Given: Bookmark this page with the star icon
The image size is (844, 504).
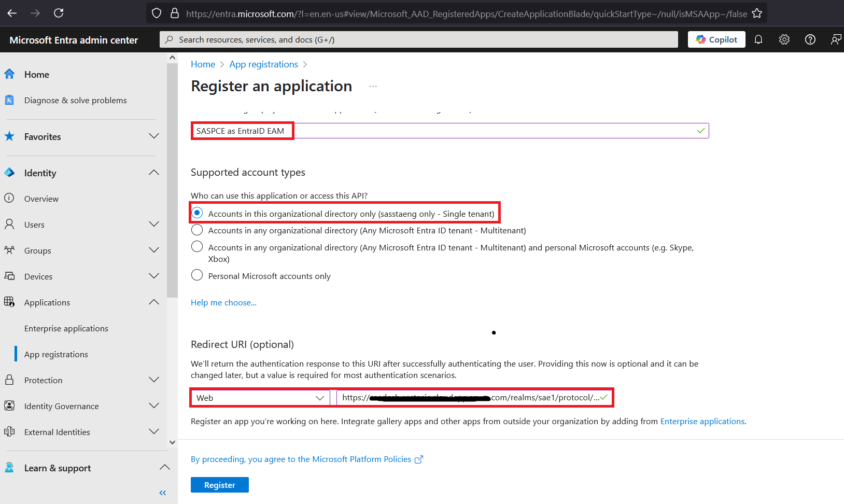Looking at the screenshot, I should (x=757, y=13).
